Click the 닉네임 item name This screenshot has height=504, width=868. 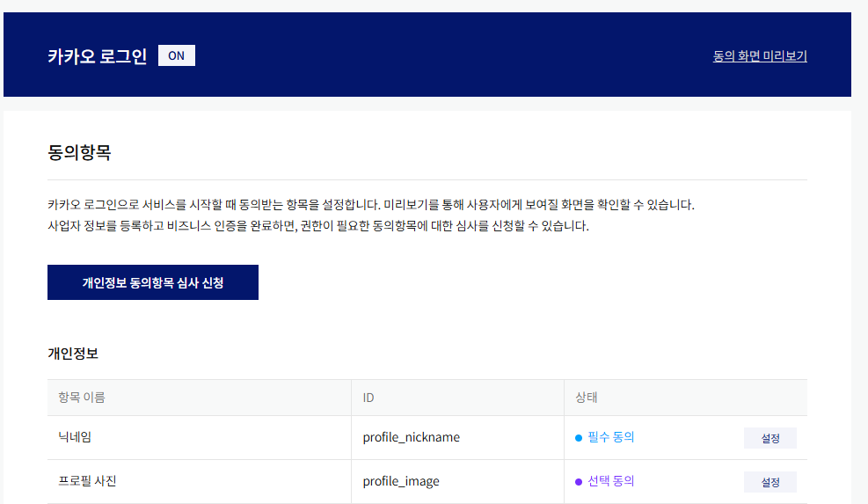75,437
